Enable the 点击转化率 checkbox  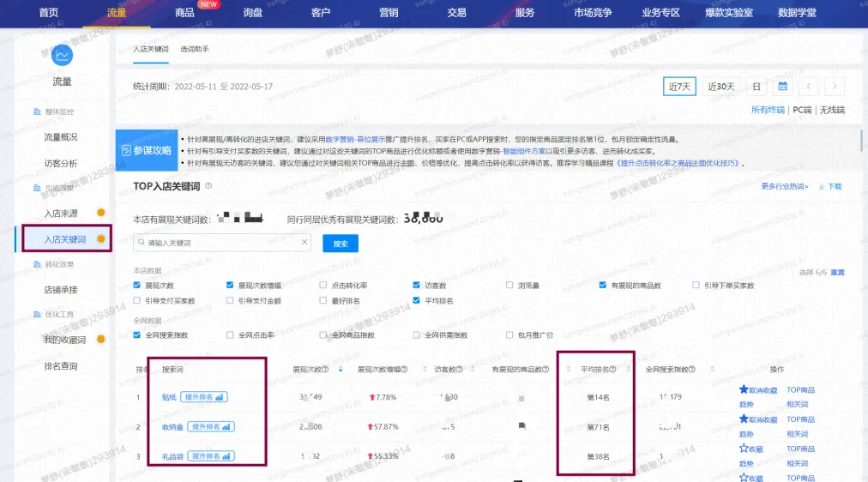[x=323, y=286]
